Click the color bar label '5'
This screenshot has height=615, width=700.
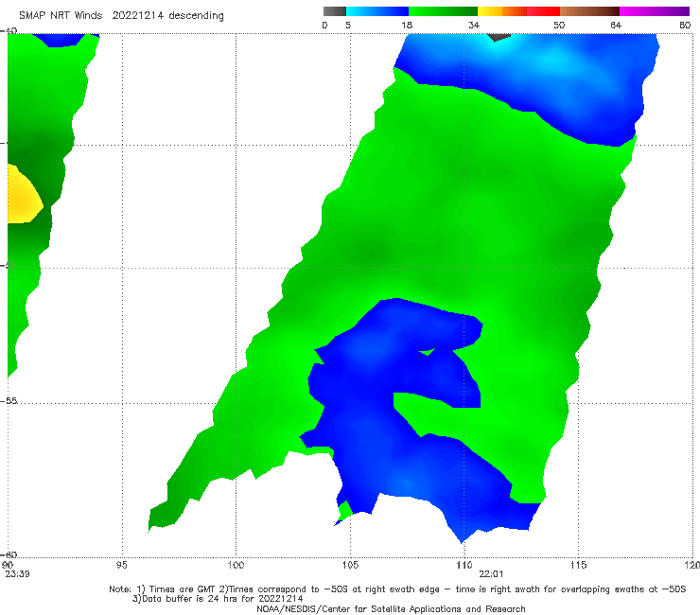[348, 26]
